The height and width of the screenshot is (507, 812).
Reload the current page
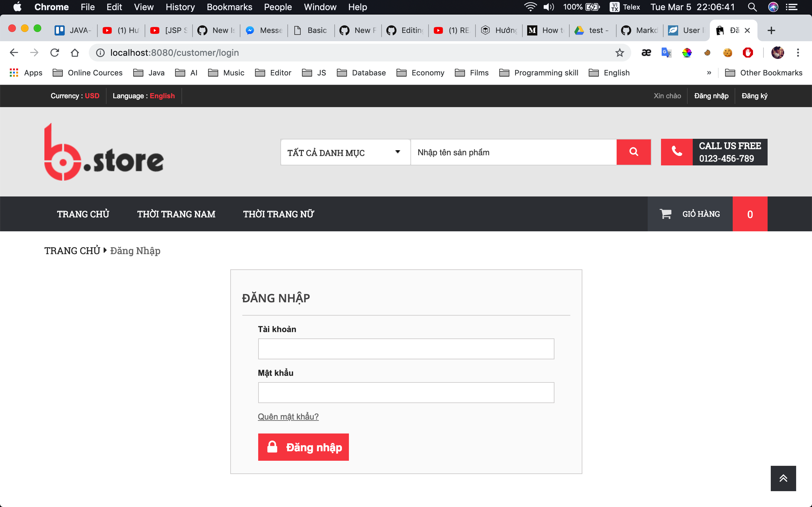54,52
